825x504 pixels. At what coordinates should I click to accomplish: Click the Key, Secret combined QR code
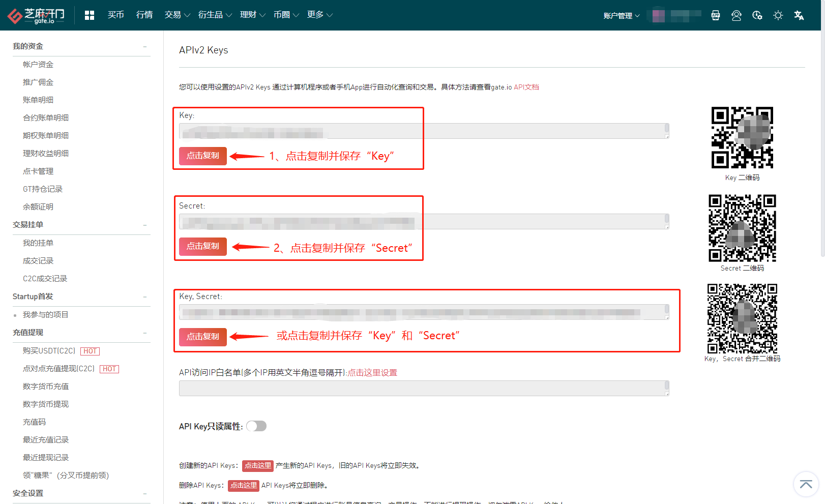coord(742,318)
